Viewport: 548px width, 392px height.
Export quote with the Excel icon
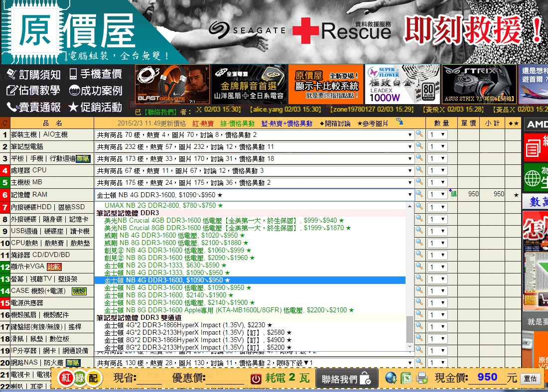coord(406,378)
